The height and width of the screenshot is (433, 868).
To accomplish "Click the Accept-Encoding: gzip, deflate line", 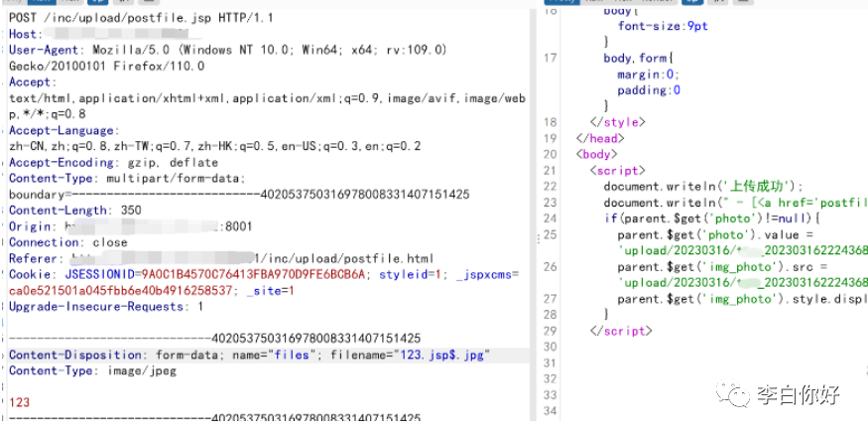I will 113,163.
